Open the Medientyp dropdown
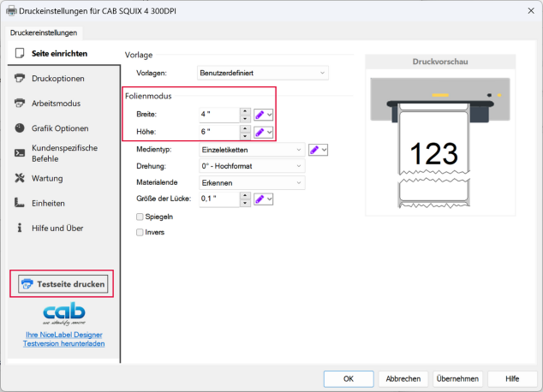Image resolution: width=543 pixels, height=392 pixels. click(252, 150)
